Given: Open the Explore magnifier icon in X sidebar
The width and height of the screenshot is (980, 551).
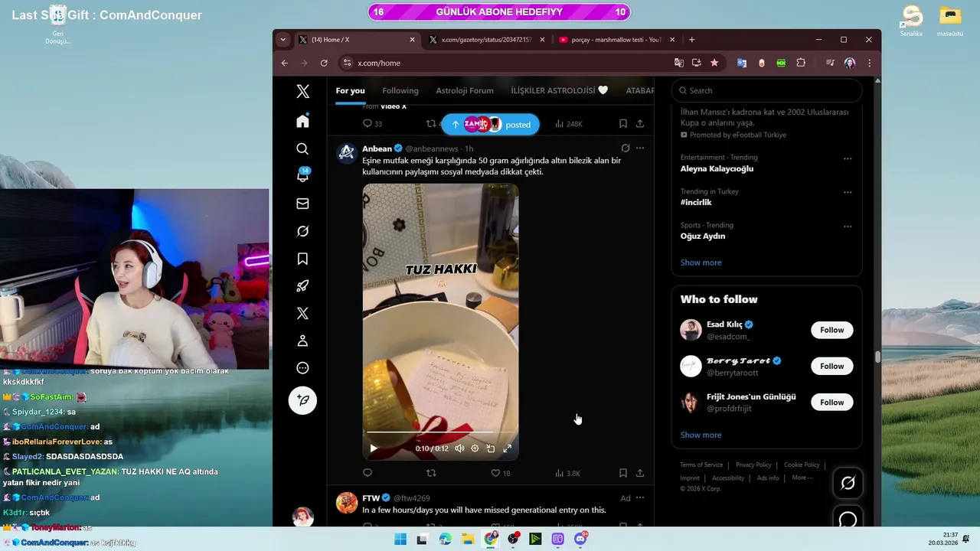Looking at the screenshot, I should tap(302, 148).
